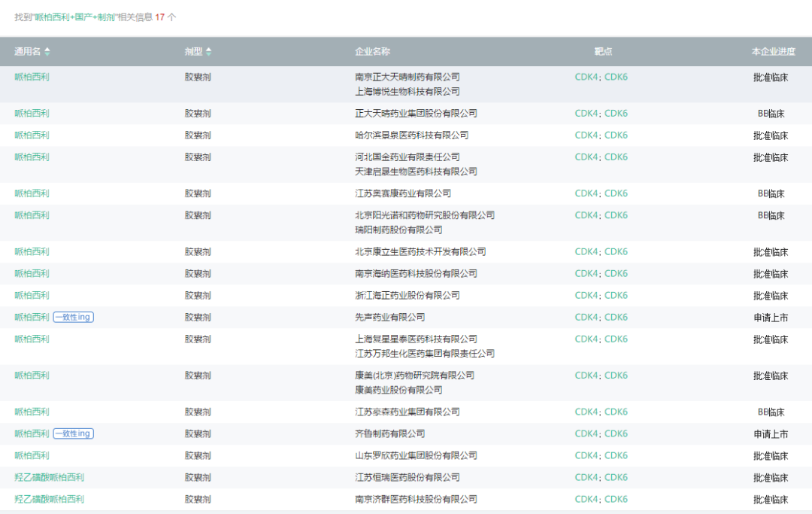Open 羟乙磺酸哌柏西利 link for 江苏恒瑞医药

(x=49, y=477)
